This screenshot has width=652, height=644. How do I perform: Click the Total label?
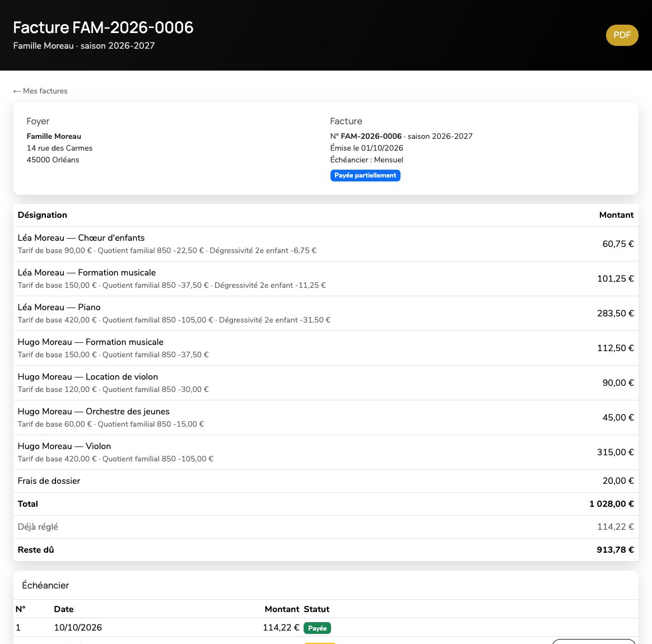point(27,504)
